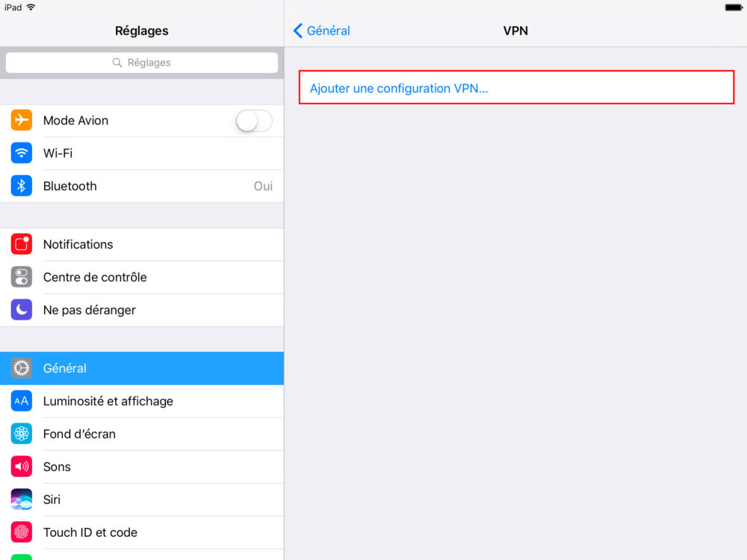Tap the Fond d'écran flower icon
This screenshot has width=747, height=560.
(x=22, y=434)
